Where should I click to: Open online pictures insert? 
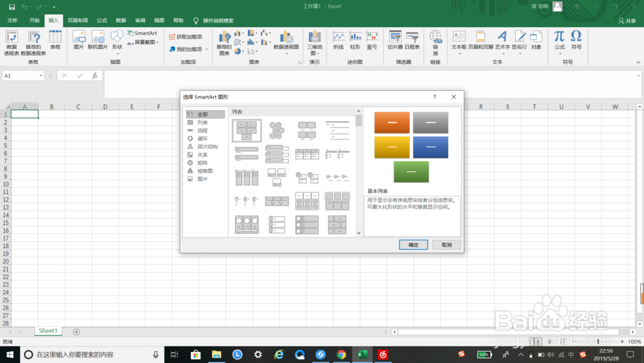tap(98, 40)
